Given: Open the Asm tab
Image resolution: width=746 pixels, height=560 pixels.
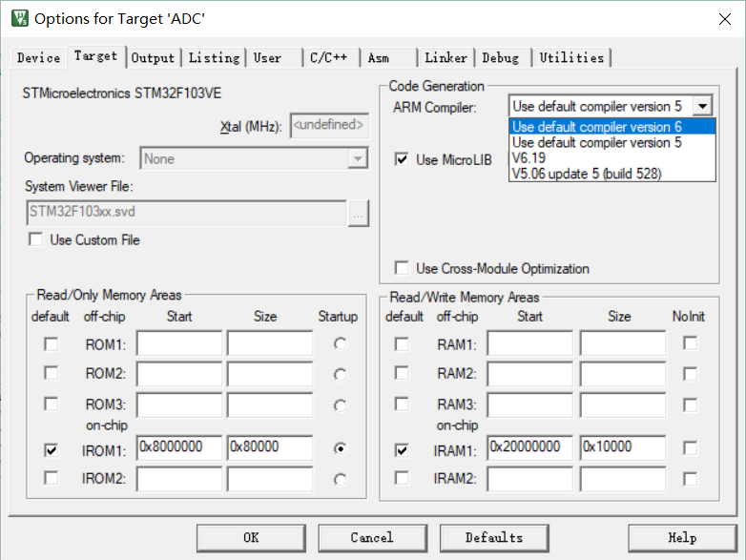Looking at the screenshot, I should [388, 58].
